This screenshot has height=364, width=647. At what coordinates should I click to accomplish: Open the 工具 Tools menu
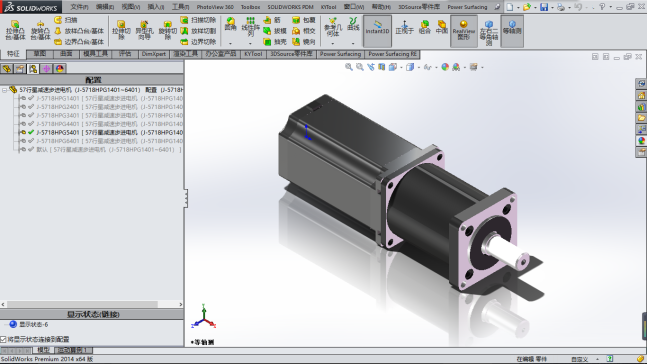pyautogui.click(x=180, y=7)
